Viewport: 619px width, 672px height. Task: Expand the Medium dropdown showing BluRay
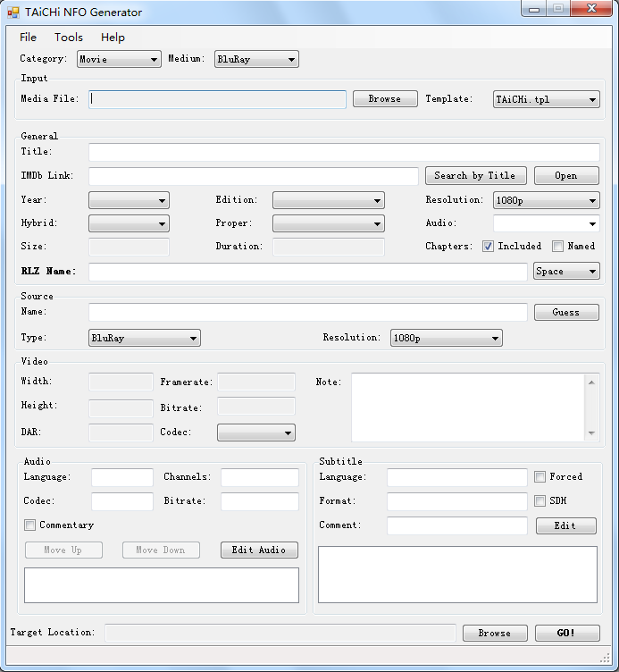[256, 59]
